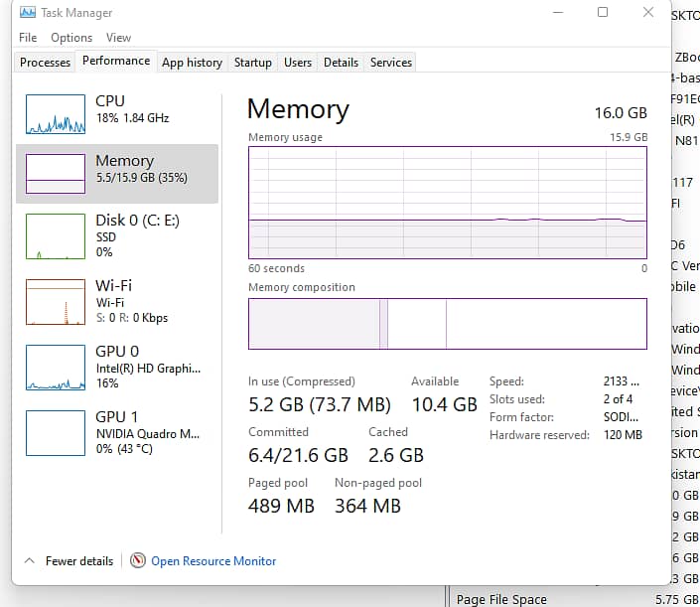This screenshot has width=700, height=607.
Task: Select the Memory graph thumbnail in sidebar
Action: 55,174
